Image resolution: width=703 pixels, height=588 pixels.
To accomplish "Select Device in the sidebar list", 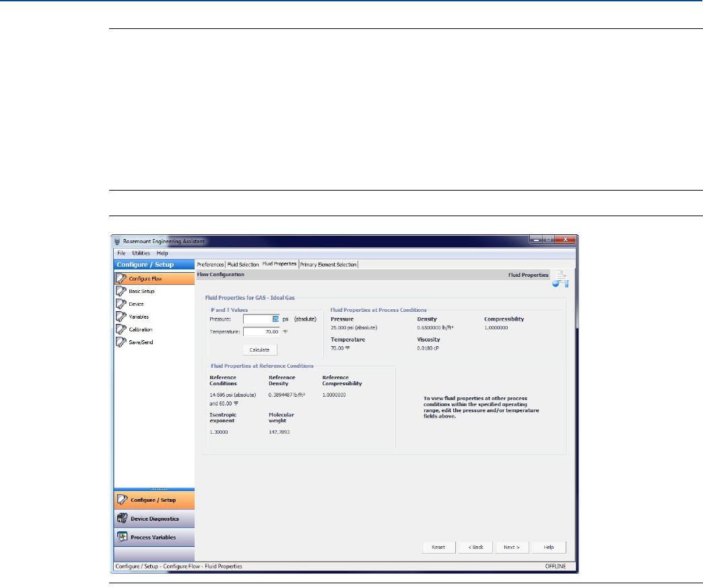I will point(154,304).
